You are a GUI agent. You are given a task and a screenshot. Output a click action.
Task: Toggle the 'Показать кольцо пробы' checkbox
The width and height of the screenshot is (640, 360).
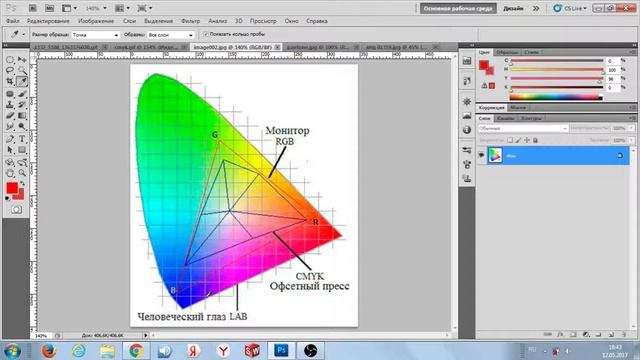pos(205,34)
